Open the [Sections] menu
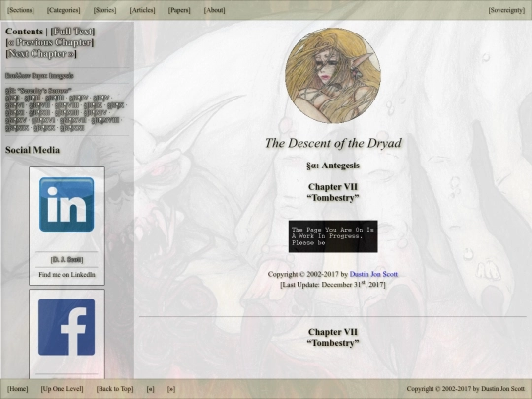The image size is (532, 399). click(x=21, y=10)
